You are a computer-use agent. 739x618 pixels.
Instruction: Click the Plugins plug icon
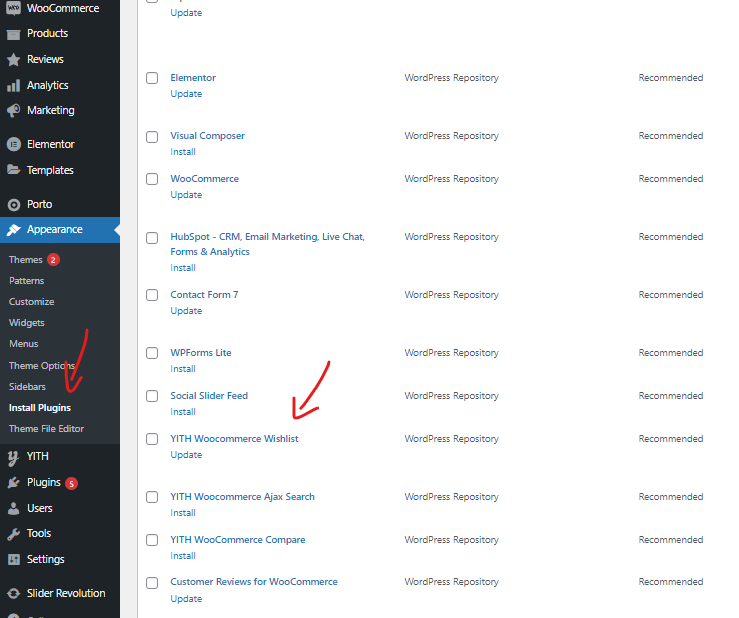[14, 482]
